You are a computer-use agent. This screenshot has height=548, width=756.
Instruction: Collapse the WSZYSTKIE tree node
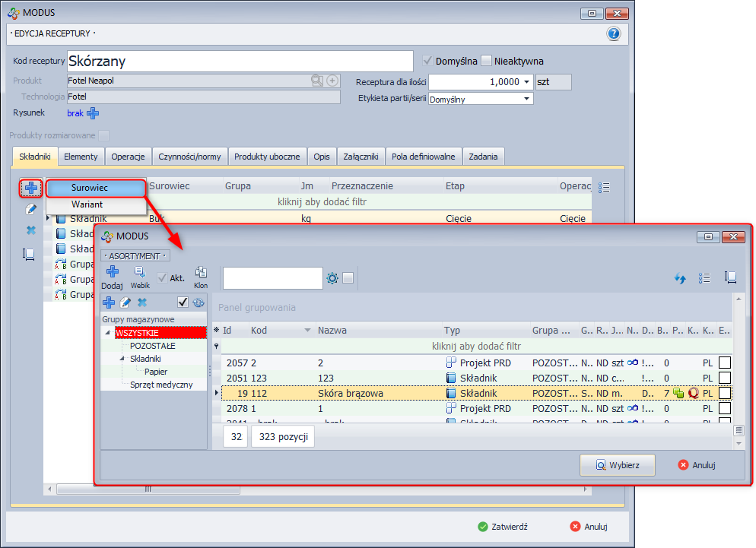(x=109, y=333)
